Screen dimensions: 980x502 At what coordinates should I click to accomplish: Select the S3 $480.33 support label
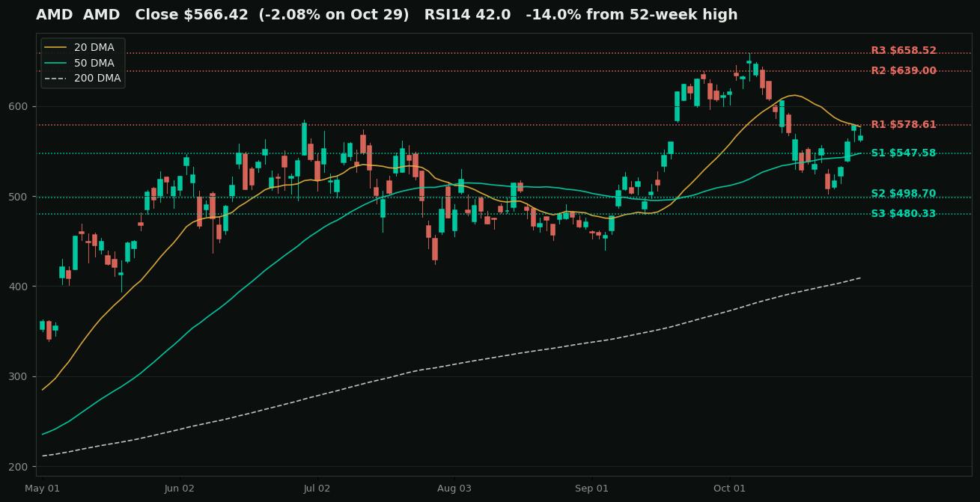coord(904,214)
